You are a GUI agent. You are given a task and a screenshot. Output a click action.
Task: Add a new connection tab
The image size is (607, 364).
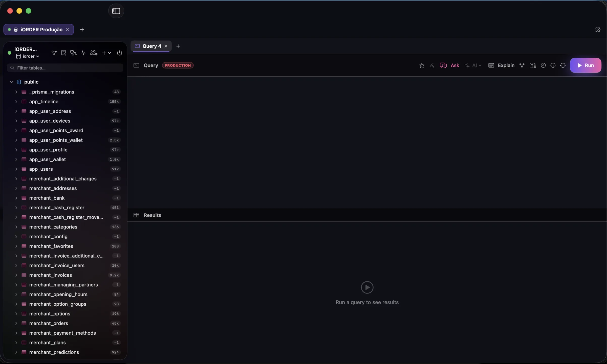point(82,30)
